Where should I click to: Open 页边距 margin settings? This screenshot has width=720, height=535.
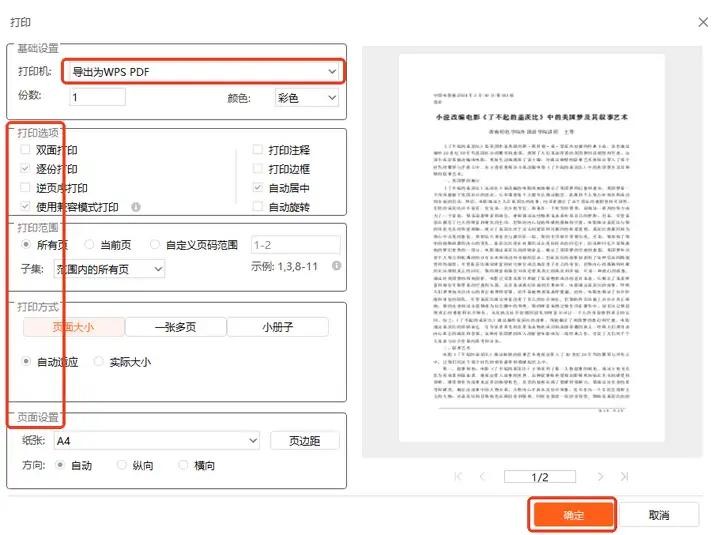coord(304,441)
